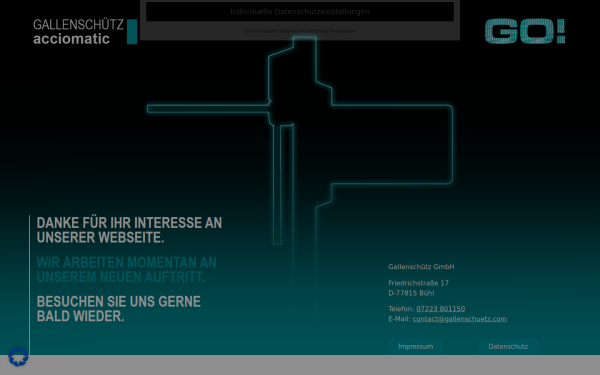Open the cookie settings badge icon
Screen dimensions: 600x375
pos(18,356)
